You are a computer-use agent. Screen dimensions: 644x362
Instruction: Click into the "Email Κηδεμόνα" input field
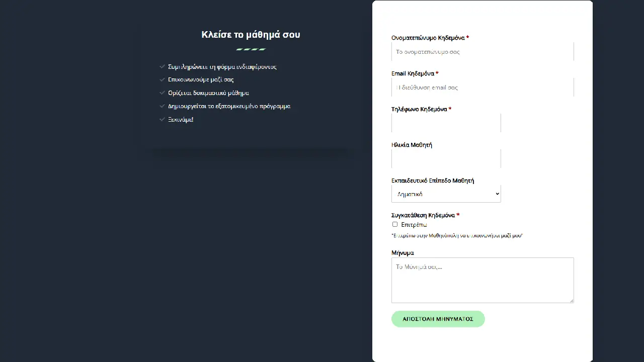[x=482, y=87]
